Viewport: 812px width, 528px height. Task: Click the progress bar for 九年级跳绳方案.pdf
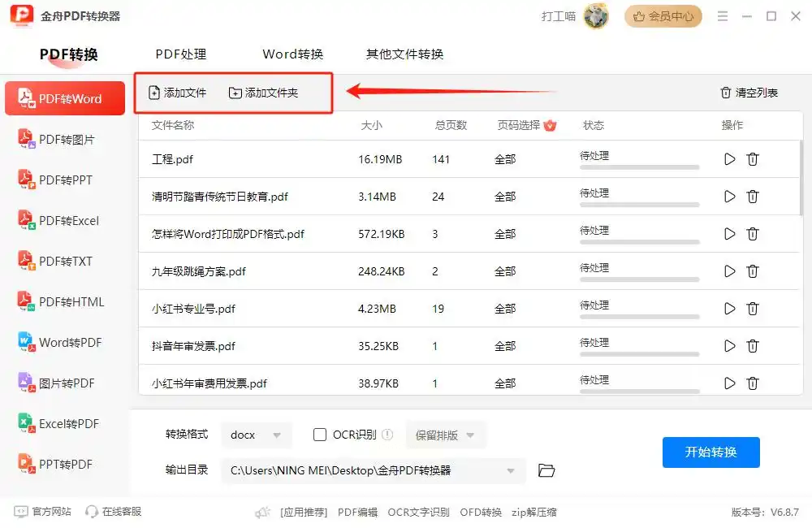pyautogui.click(x=640, y=279)
